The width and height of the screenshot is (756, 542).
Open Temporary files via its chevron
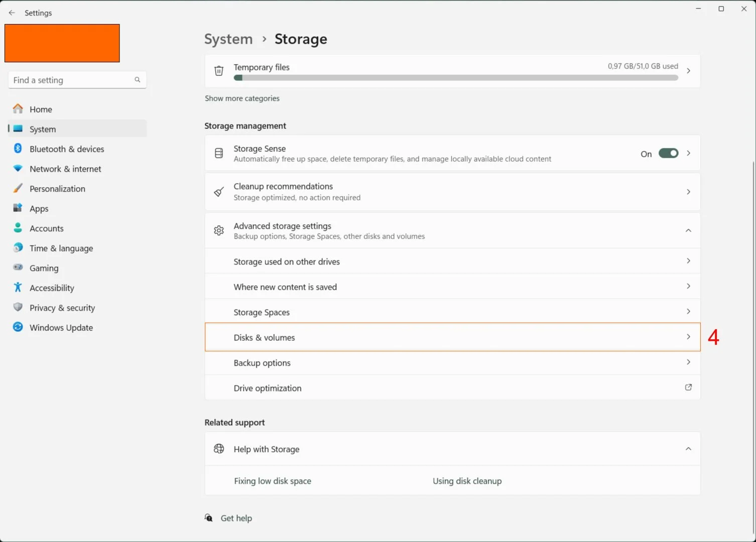tap(689, 71)
